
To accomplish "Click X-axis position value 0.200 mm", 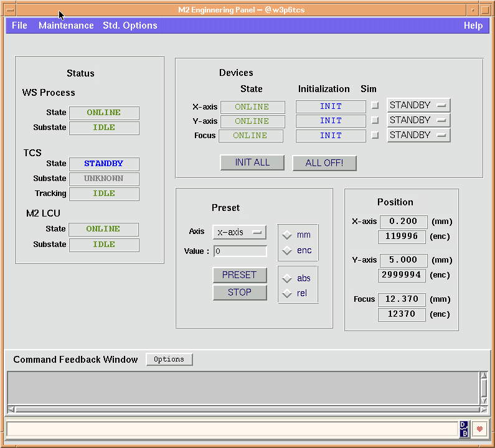I will [x=403, y=222].
